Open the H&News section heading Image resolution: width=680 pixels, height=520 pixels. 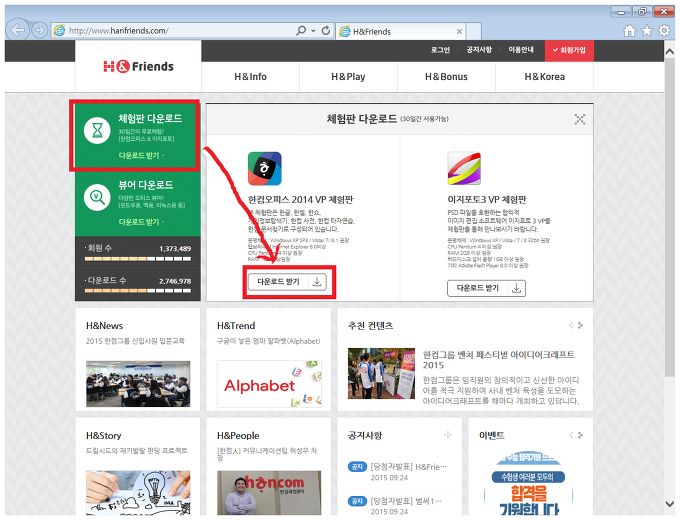click(x=105, y=326)
